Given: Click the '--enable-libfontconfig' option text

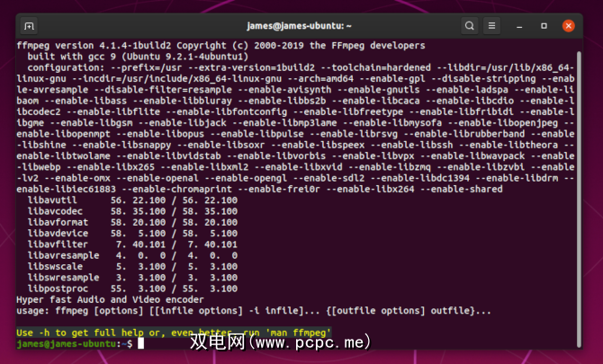Looking at the screenshot, I should 227,112.
